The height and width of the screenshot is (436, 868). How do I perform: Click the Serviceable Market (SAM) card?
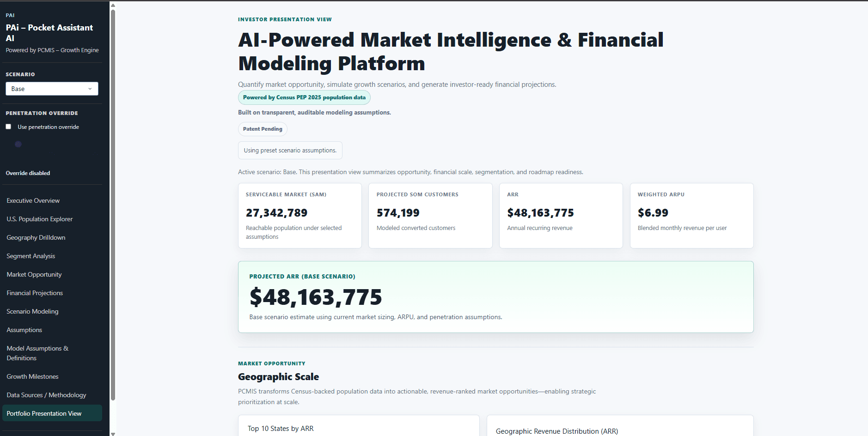300,216
